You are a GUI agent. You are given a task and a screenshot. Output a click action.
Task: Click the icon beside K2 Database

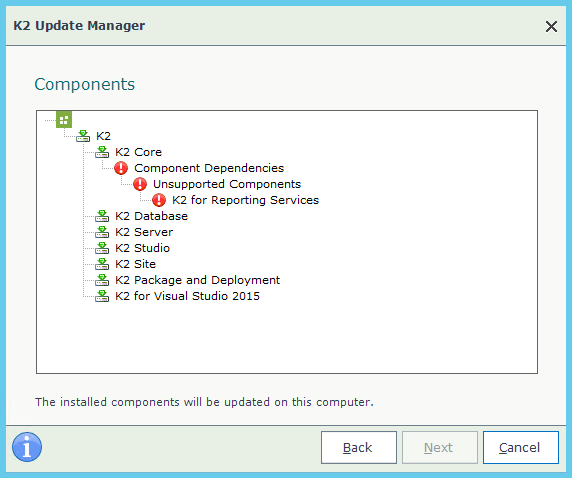102,216
